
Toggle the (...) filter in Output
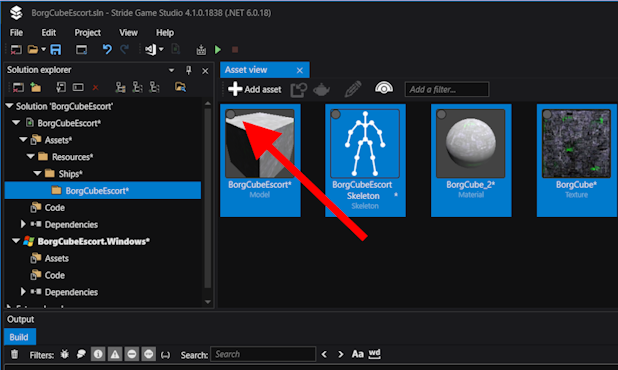(166, 355)
